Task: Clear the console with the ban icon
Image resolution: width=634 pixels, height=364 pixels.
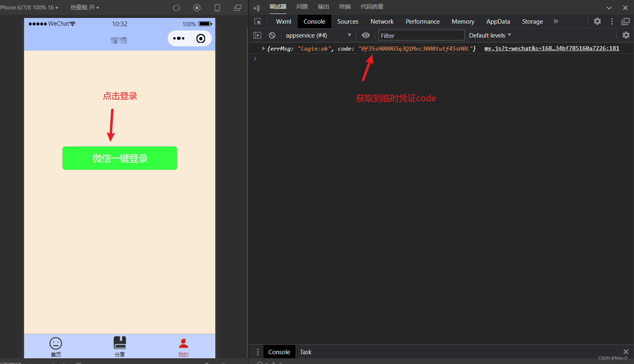Action: click(x=272, y=36)
